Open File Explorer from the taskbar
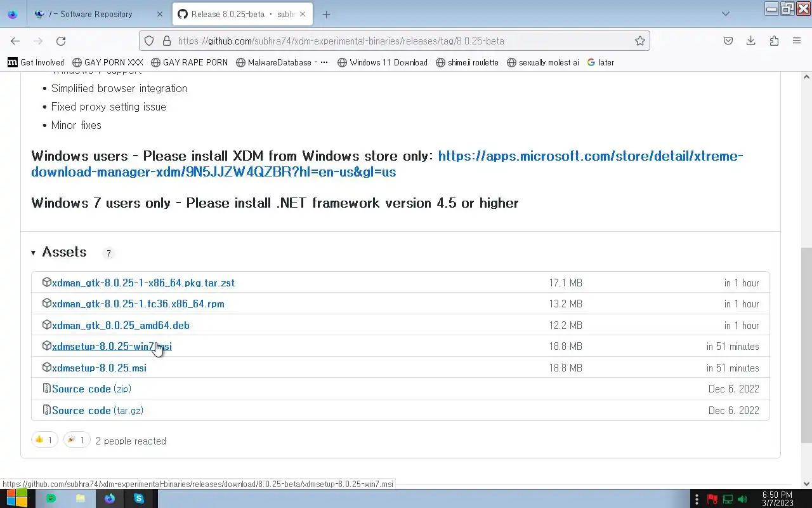 [81, 498]
